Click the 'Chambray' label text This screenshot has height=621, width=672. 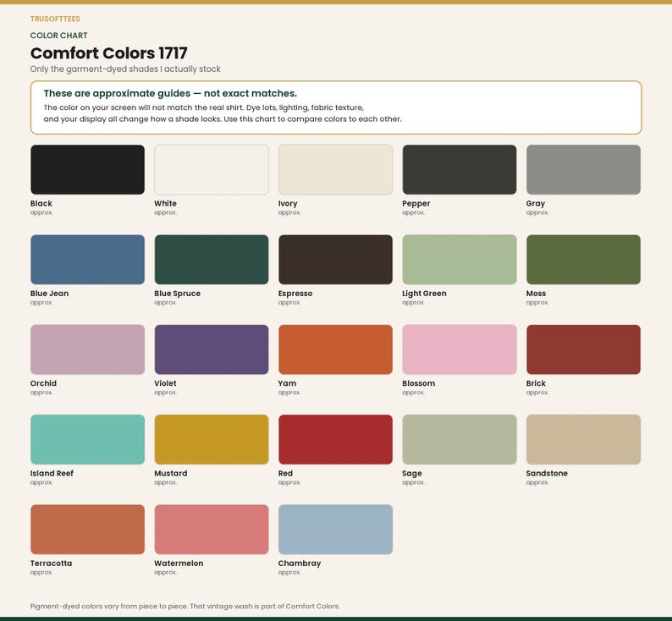[x=300, y=563]
